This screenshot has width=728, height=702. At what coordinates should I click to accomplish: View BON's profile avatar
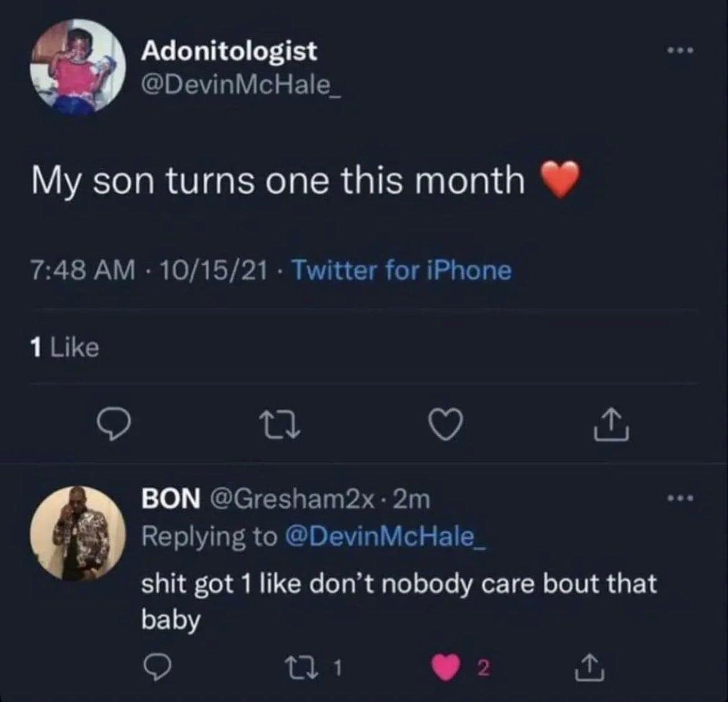click(x=78, y=533)
